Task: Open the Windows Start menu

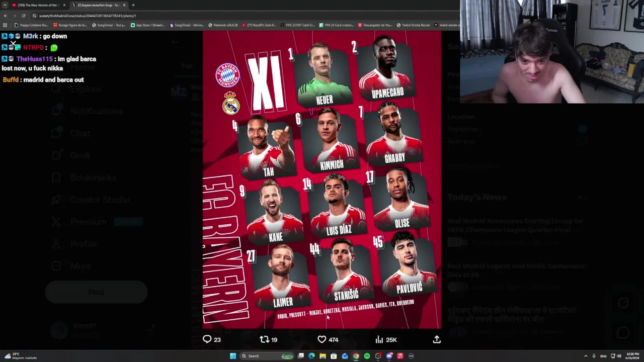Action: coord(233,356)
